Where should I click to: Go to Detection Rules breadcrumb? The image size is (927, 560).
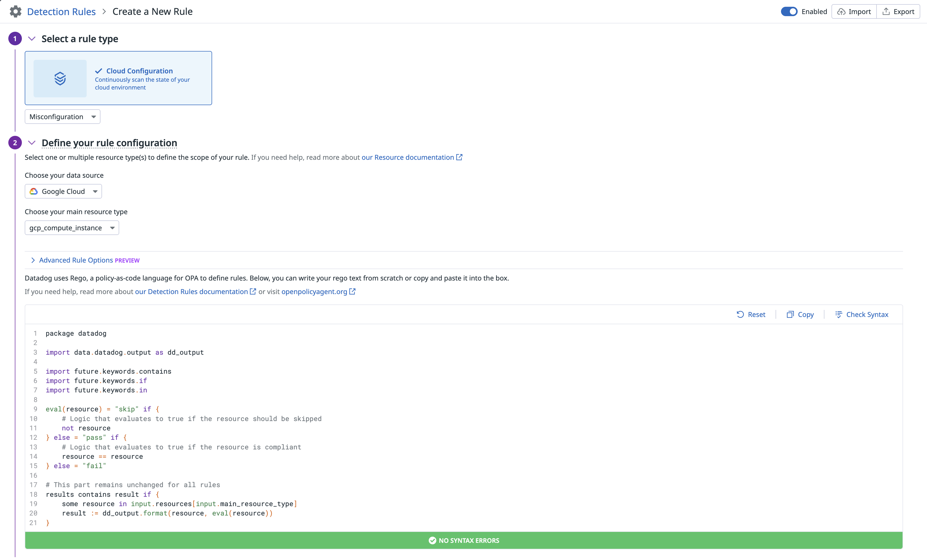pos(61,12)
